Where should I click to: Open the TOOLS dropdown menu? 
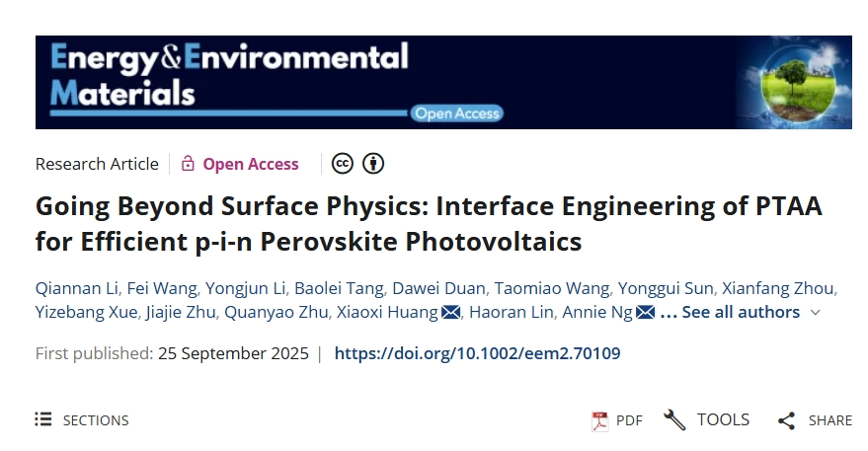point(723,420)
